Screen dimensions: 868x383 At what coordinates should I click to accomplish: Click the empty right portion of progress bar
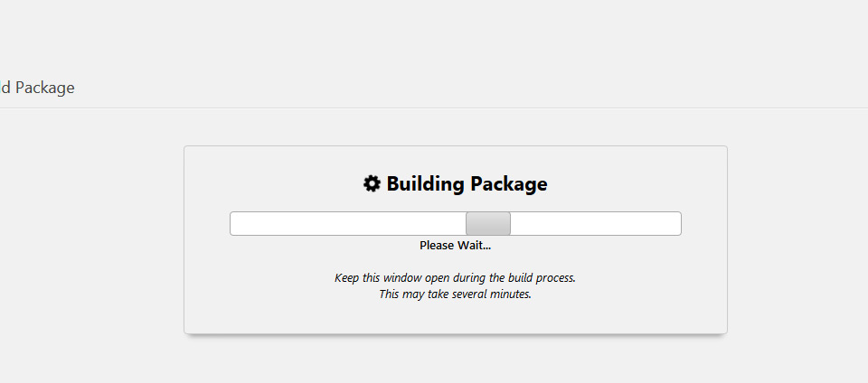(596, 223)
